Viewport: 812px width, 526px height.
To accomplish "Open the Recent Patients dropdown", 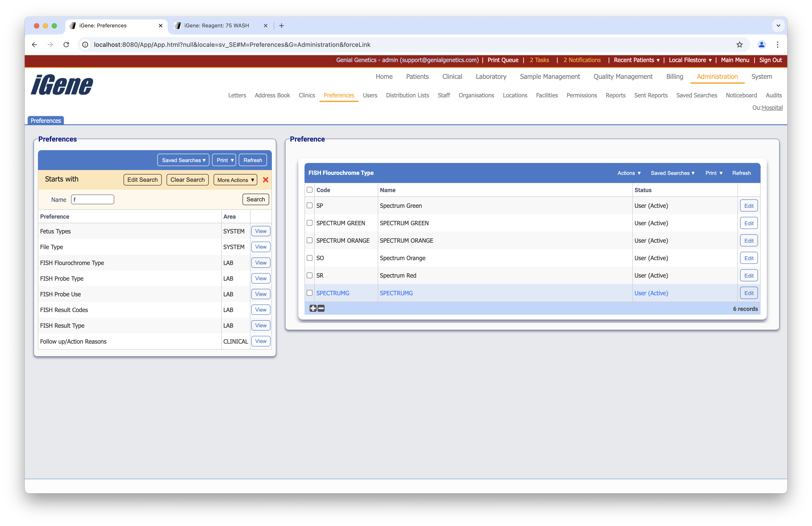I will click(x=636, y=60).
